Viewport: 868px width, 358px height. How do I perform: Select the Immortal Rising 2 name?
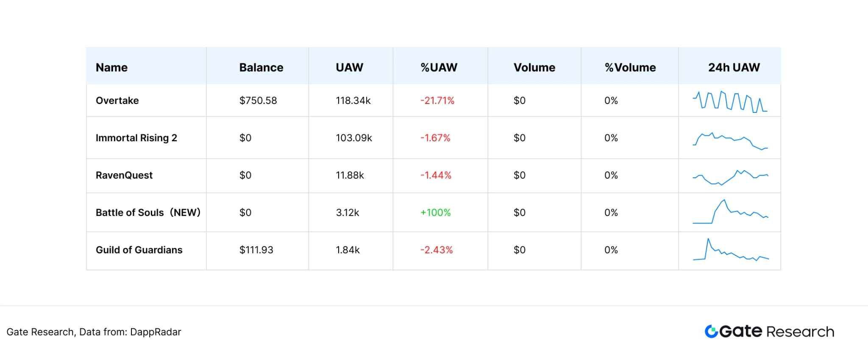point(136,138)
